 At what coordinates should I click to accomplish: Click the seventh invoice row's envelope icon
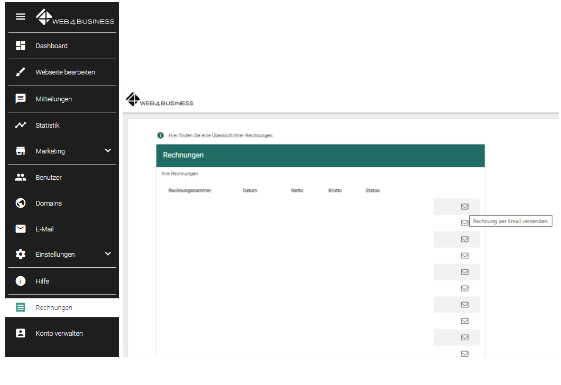click(x=464, y=304)
